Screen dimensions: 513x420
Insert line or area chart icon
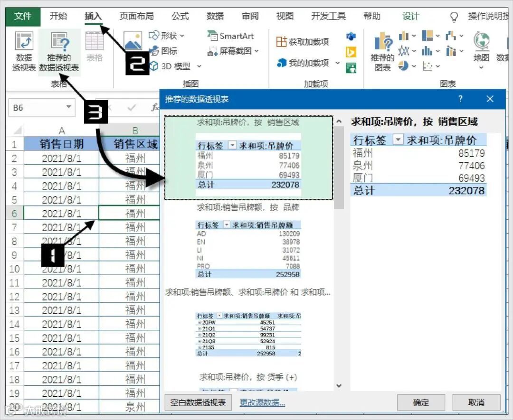pos(404,51)
